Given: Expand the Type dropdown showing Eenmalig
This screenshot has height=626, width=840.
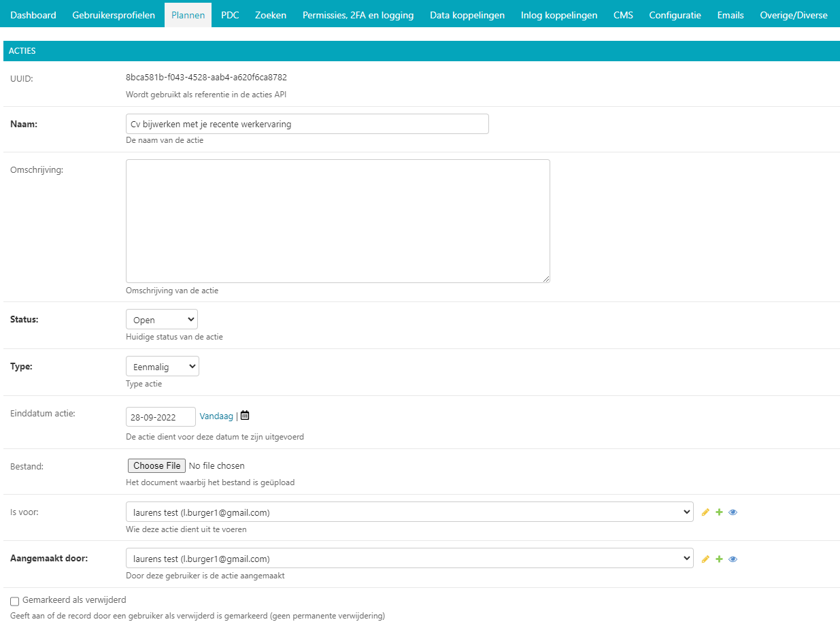Looking at the screenshot, I should pos(162,367).
